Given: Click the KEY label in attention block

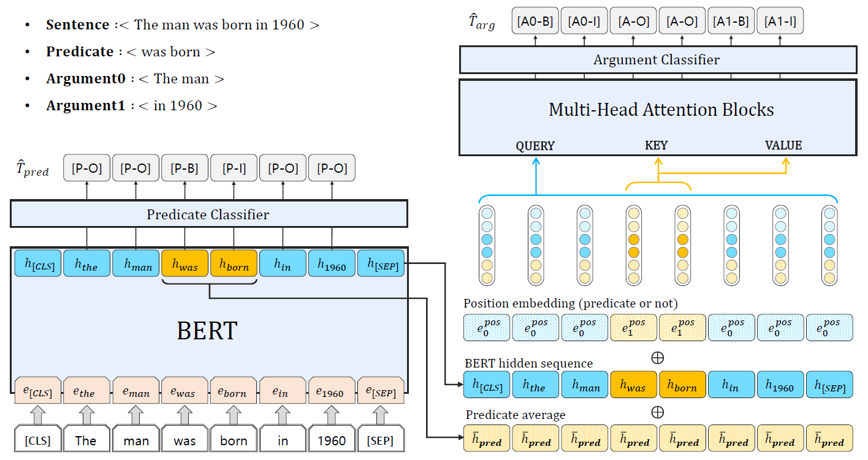Looking at the screenshot, I should tap(656, 145).
